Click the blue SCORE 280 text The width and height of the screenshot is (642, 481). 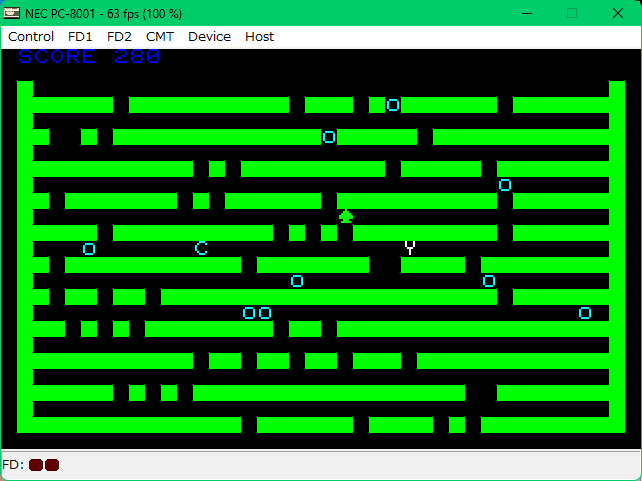[89, 56]
